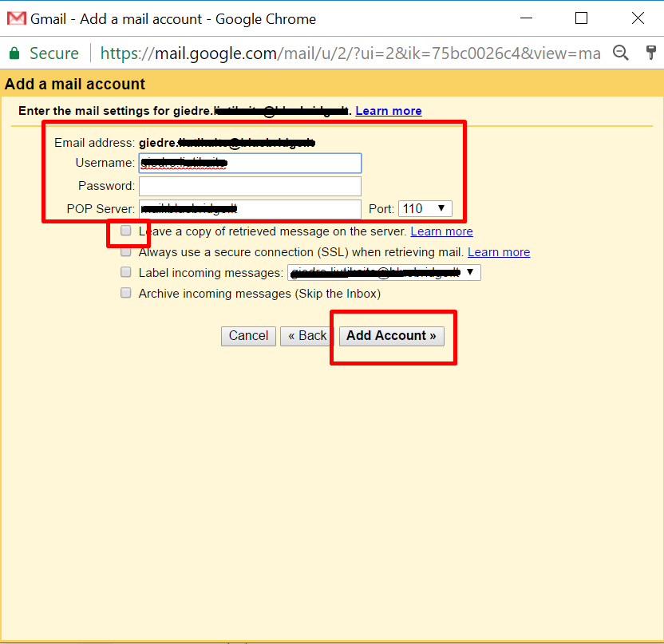Click the green Secure padlock icon
Image resolution: width=664 pixels, height=644 pixels.
[14, 53]
